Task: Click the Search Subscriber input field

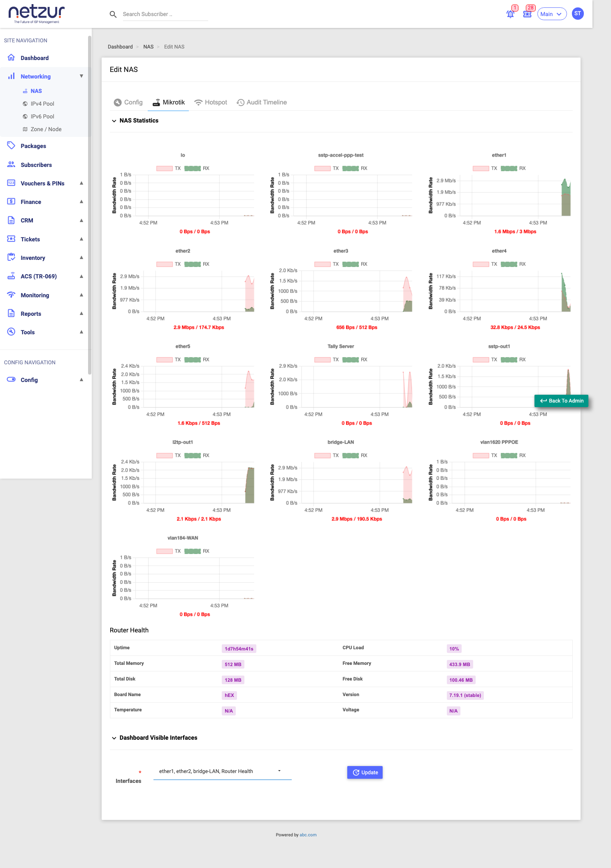Action: pos(165,14)
